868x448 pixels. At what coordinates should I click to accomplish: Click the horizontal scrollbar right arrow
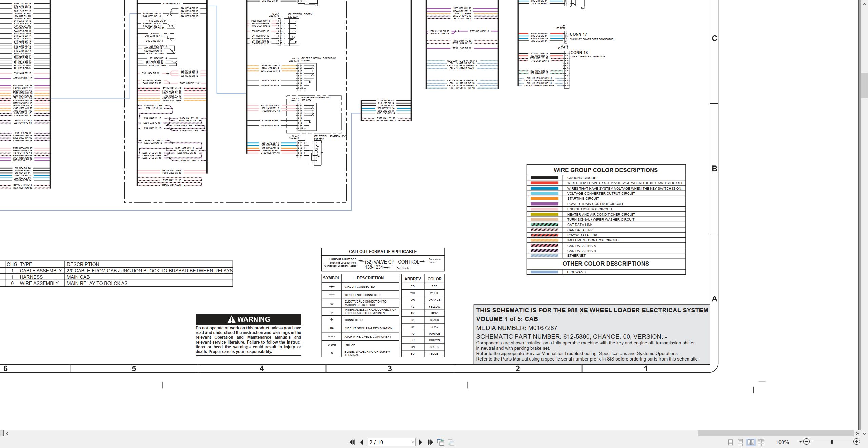pos(857,433)
